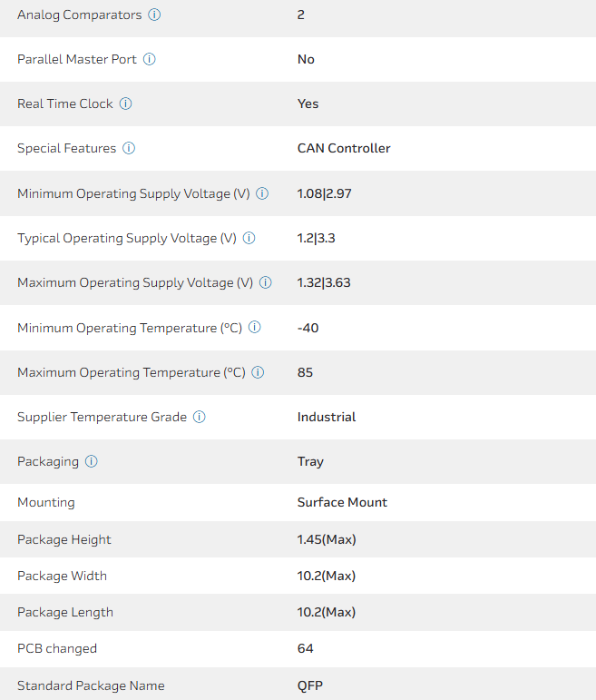Select the Industrial temperature grade value
The image size is (596, 700).
[x=327, y=417]
